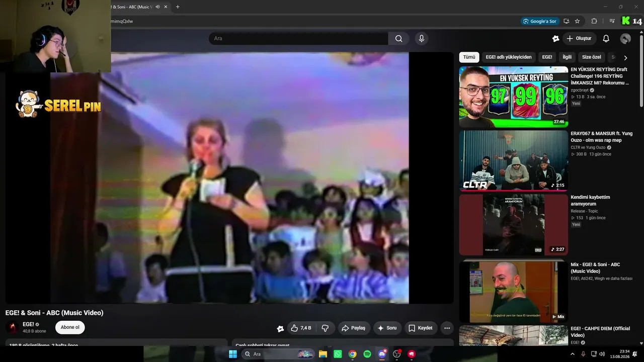Open YouTube notifications bell
The height and width of the screenshot is (362, 644).
[606, 39]
